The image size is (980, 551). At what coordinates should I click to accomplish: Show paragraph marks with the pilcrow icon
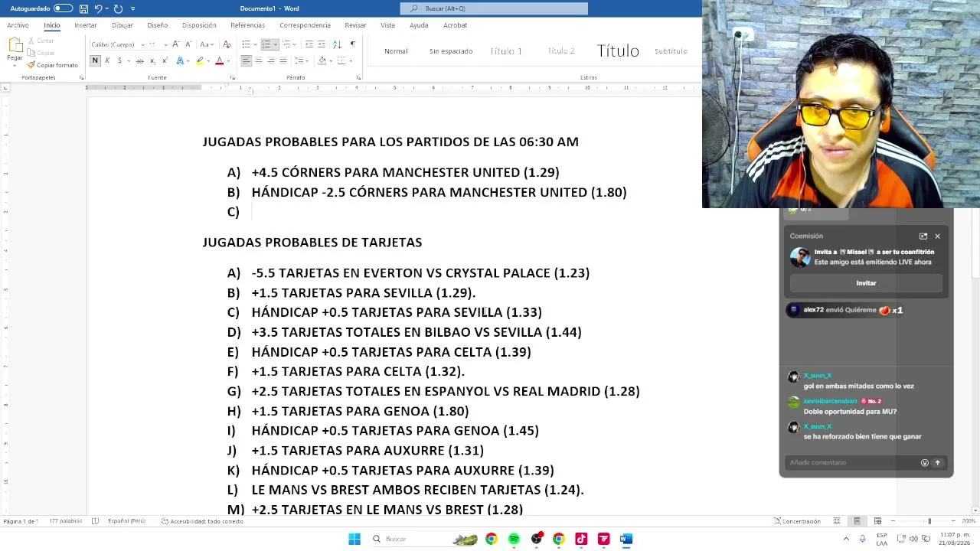point(352,44)
